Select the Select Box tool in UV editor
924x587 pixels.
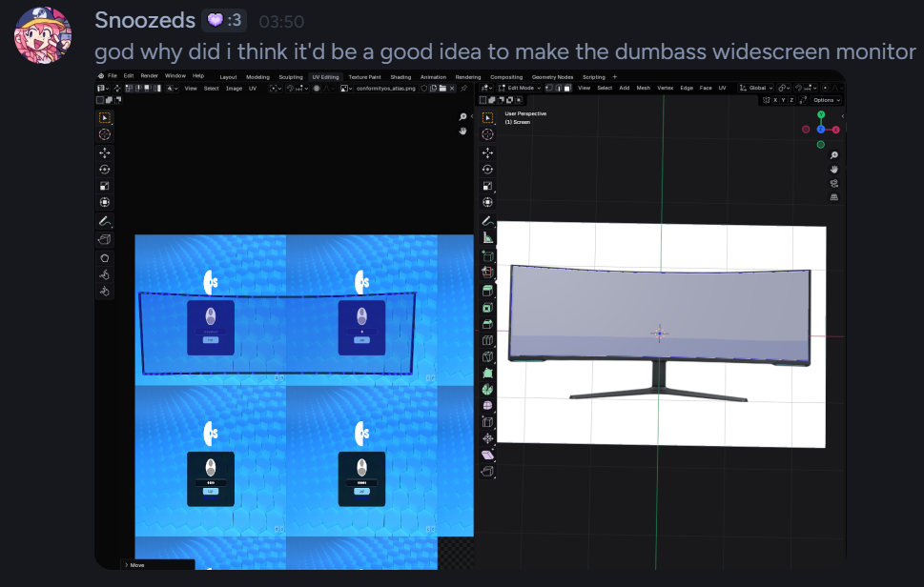coord(105,118)
